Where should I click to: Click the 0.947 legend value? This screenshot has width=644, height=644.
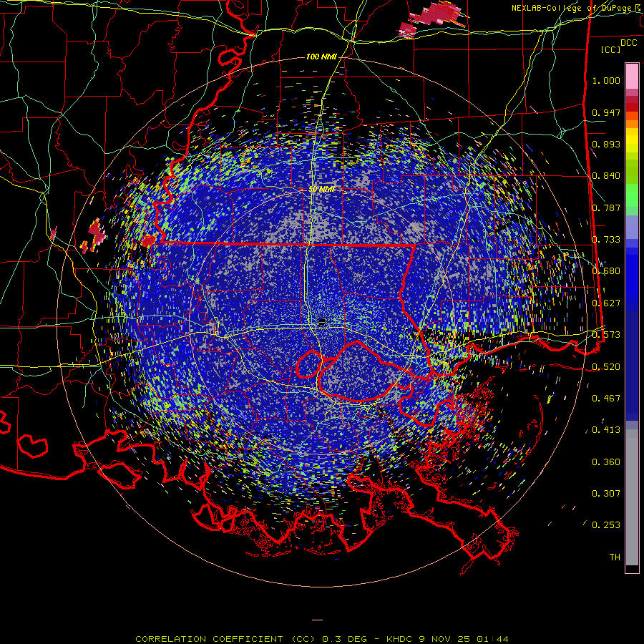pos(606,112)
